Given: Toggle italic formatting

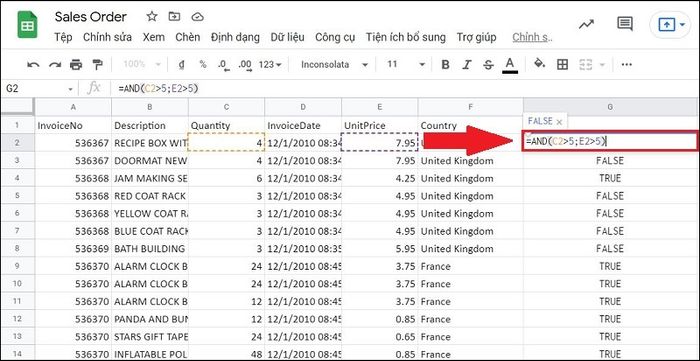Looking at the screenshot, I should (x=467, y=65).
